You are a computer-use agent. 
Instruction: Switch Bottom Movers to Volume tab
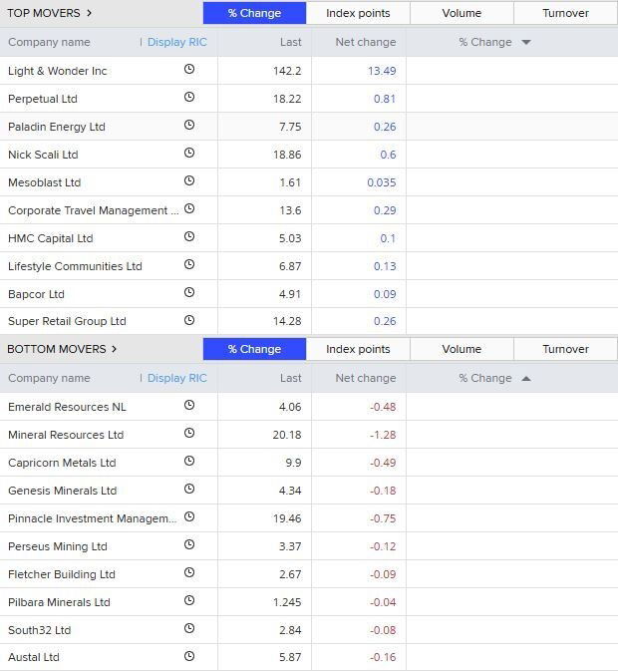pyautogui.click(x=462, y=349)
